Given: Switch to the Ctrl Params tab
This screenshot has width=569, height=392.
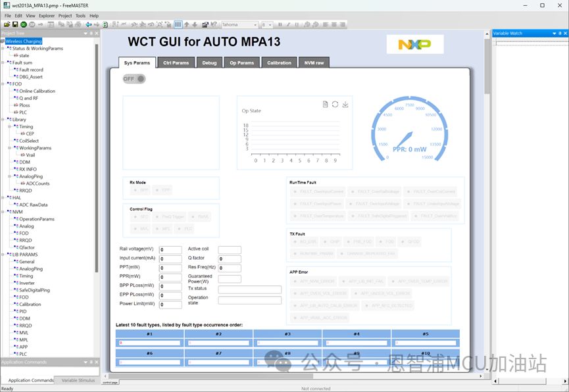Looking at the screenshot, I should (176, 62).
